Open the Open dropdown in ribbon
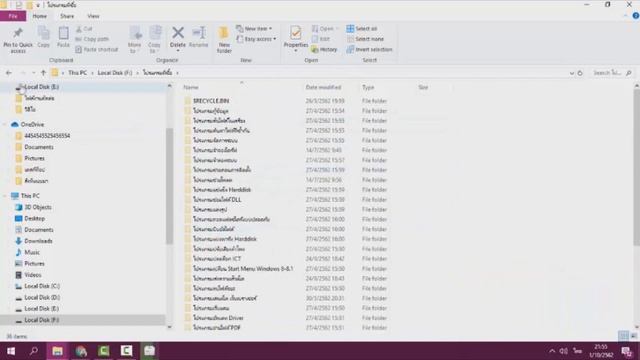The height and width of the screenshot is (360, 640). point(325,29)
